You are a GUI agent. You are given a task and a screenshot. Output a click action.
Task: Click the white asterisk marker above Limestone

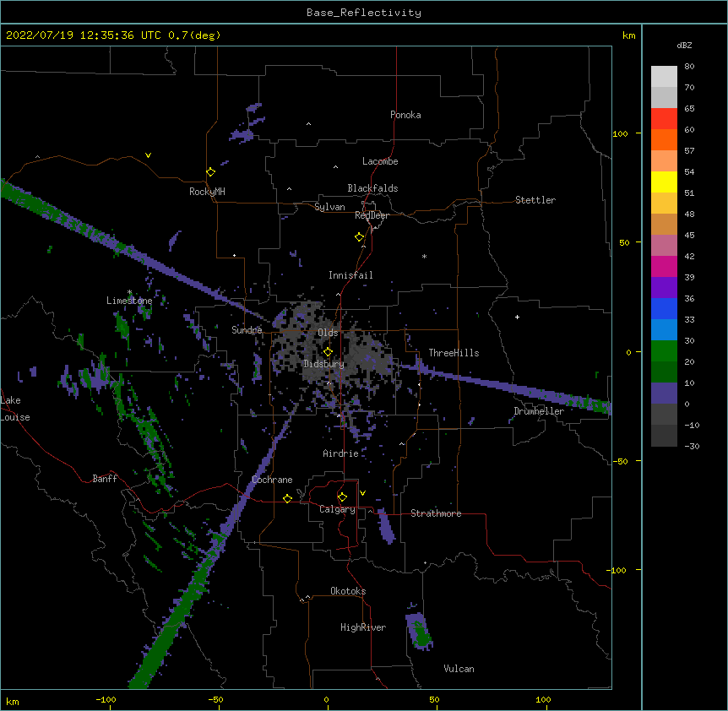click(129, 292)
